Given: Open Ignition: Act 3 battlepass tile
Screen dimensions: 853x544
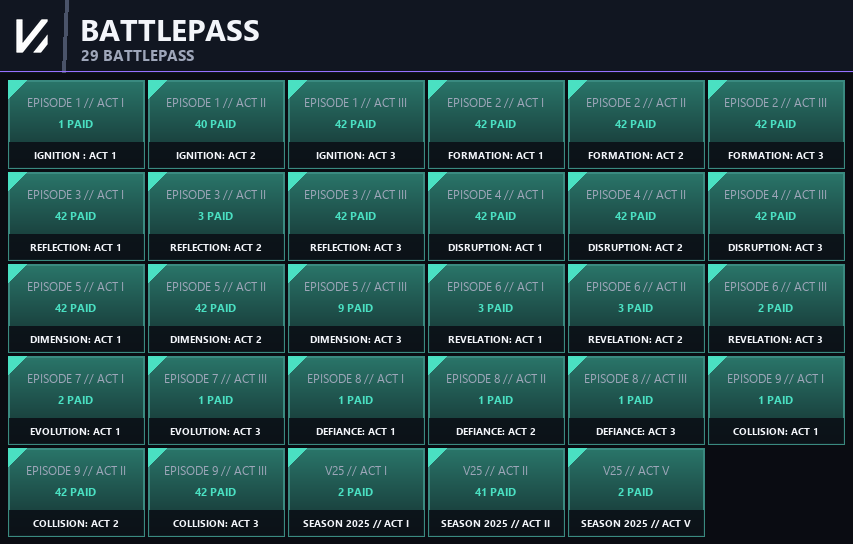Looking at the screenshot, I should point(356,125).
